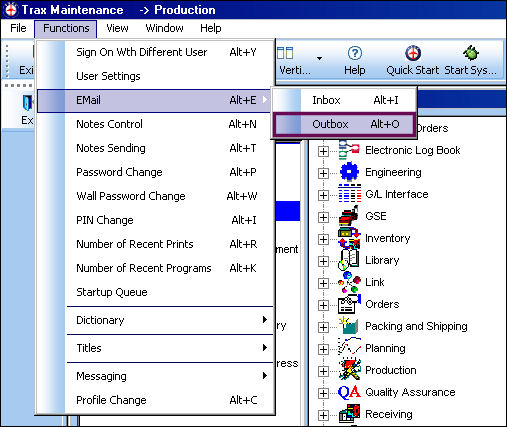Expand the Orders tree node
Image resolution: width=507 pixels, height=427 pixels.
[323, 305]
